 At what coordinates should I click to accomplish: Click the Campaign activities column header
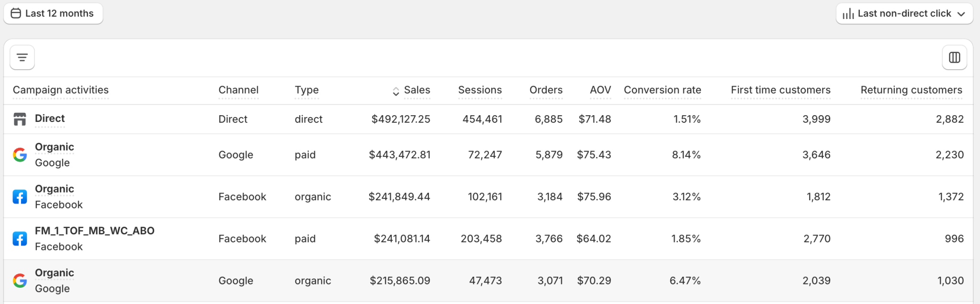pos(61,90)
